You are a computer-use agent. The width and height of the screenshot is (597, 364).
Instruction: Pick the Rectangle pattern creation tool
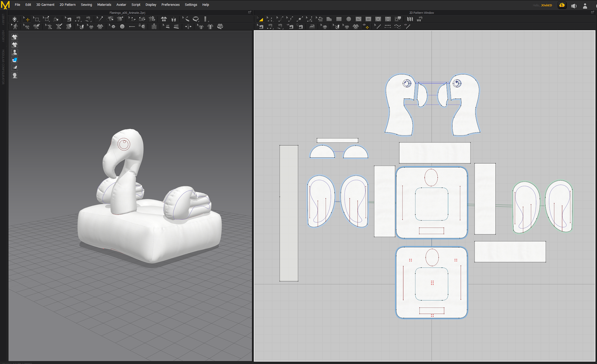point(339,19)
